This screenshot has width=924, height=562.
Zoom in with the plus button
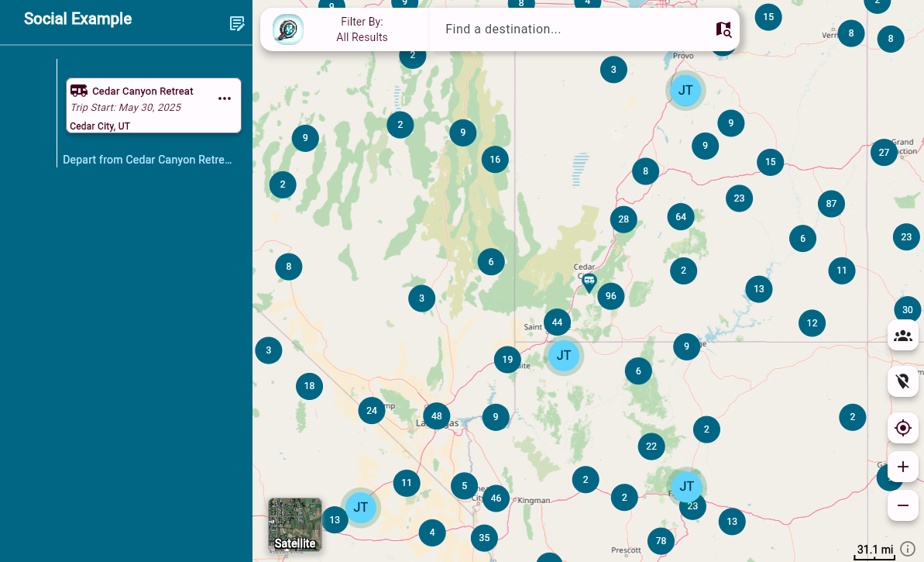click(903, 467)
